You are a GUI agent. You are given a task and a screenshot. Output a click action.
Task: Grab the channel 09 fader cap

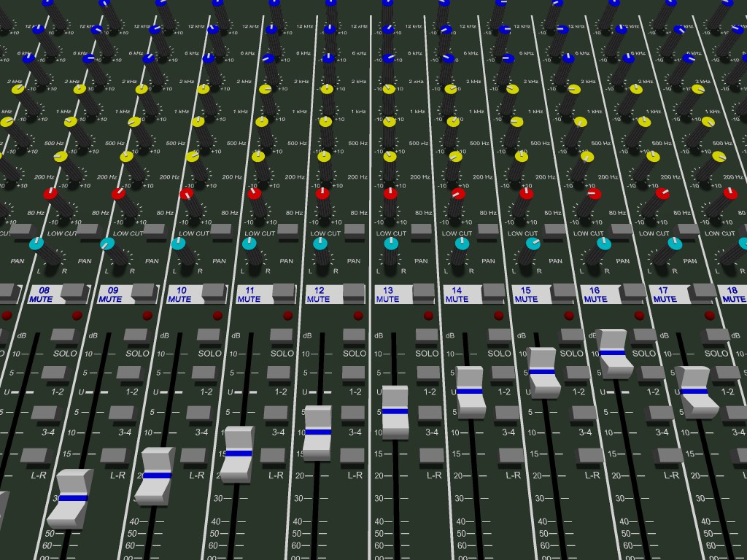(x=157, y=475)
